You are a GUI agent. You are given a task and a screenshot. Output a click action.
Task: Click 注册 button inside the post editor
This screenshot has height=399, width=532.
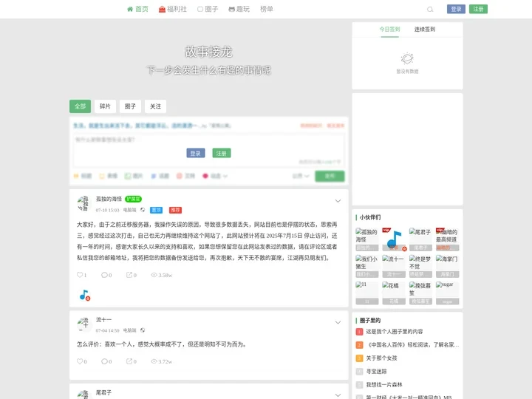[x=222, y=153]
